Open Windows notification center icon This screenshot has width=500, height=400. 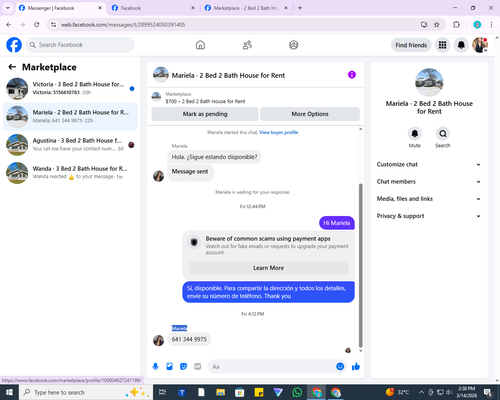tap(488, 392)
